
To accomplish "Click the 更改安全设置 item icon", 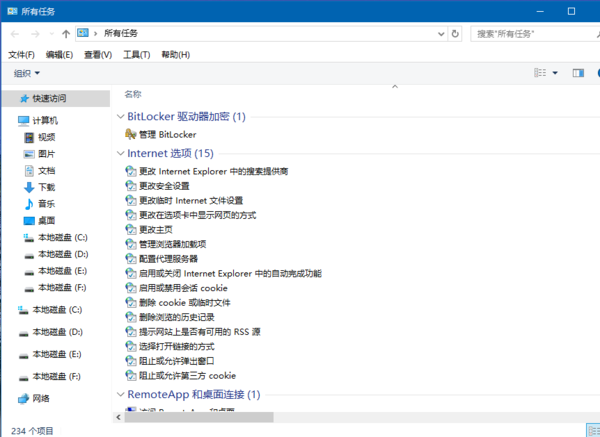I will pyautogui.click(x=131, y=186).
